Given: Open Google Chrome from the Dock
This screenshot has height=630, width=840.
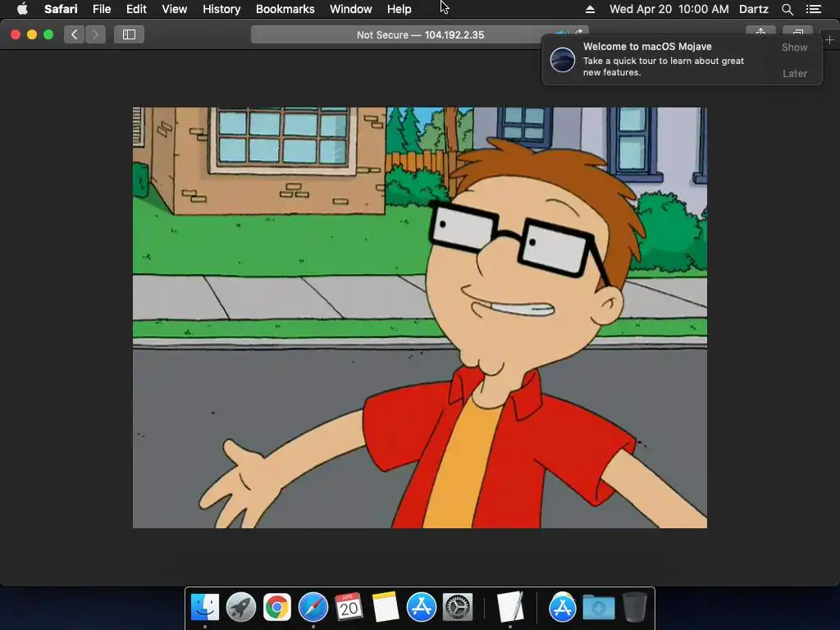Looking at the screenshot, I should pos(277,608).
